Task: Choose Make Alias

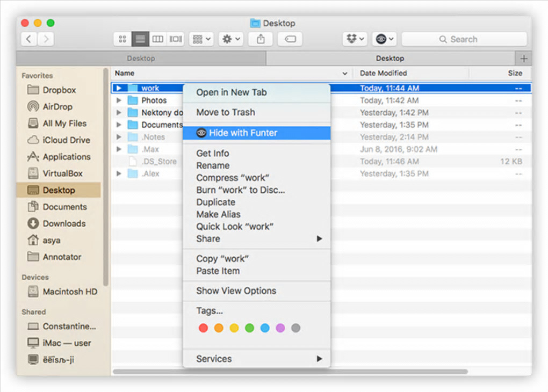Action: (x=256, y=214)
